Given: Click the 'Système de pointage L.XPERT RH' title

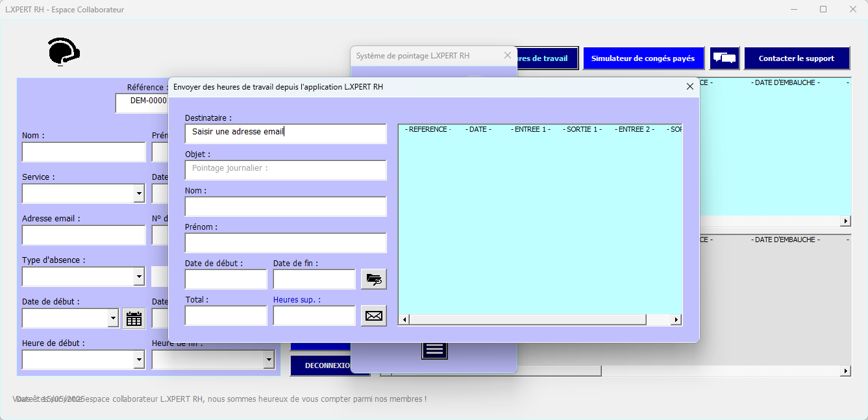Looking at the screenshot, I should tap(413, 56).
